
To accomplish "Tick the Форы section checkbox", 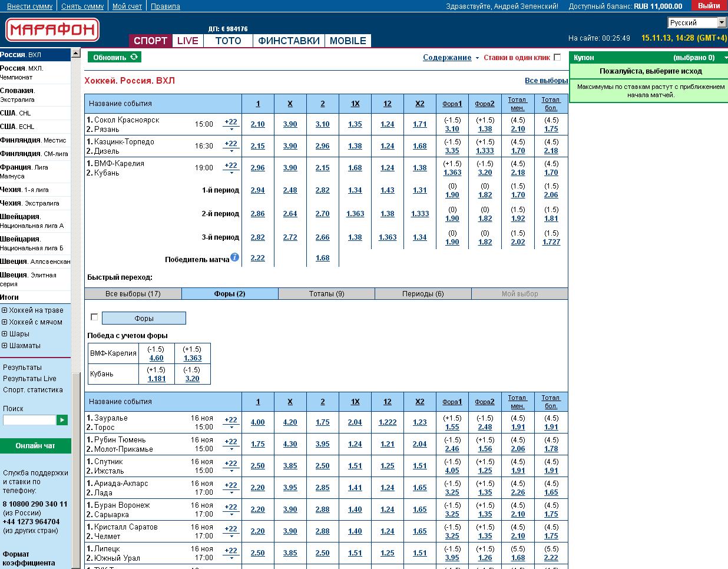I will point(94,317).
